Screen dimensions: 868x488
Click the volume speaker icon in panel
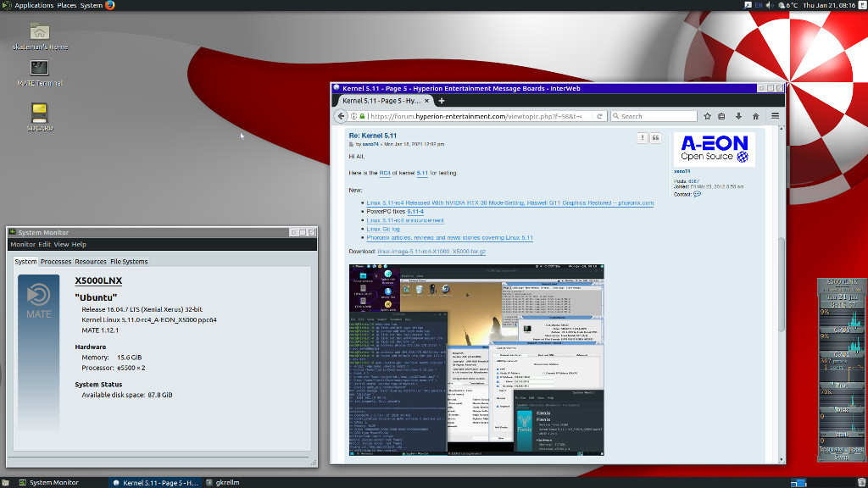[x=770, y=6]
